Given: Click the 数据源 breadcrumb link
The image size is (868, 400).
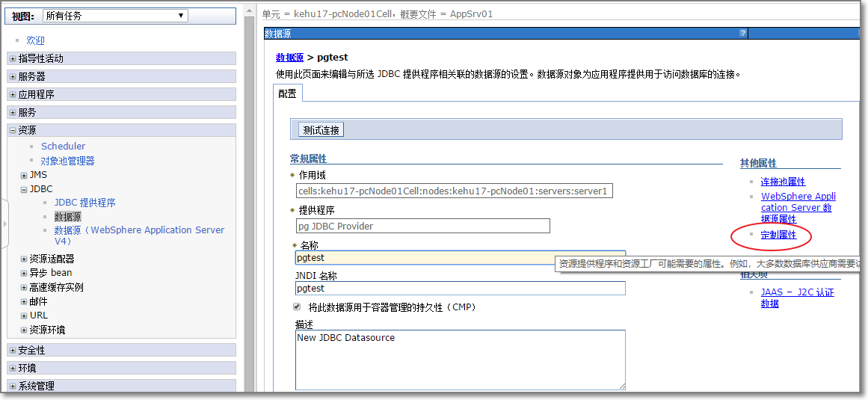Looking at the screenshot, I should 289,58.
